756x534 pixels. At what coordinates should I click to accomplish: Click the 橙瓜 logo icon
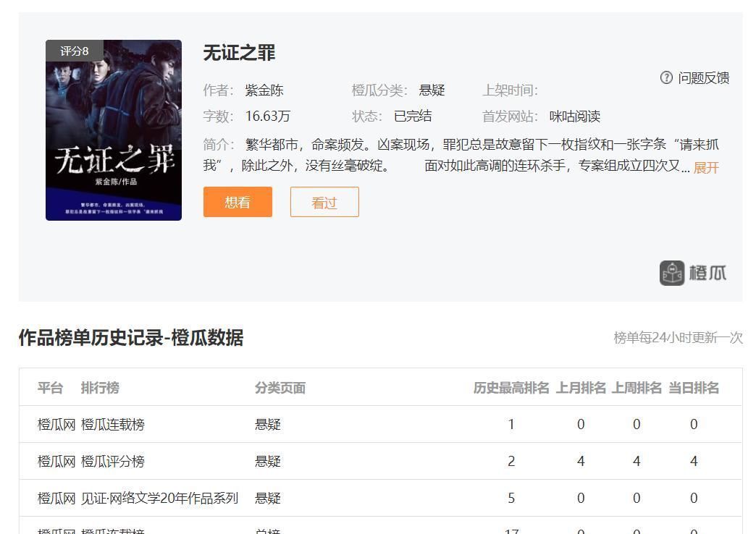click(x=672, y=273)
